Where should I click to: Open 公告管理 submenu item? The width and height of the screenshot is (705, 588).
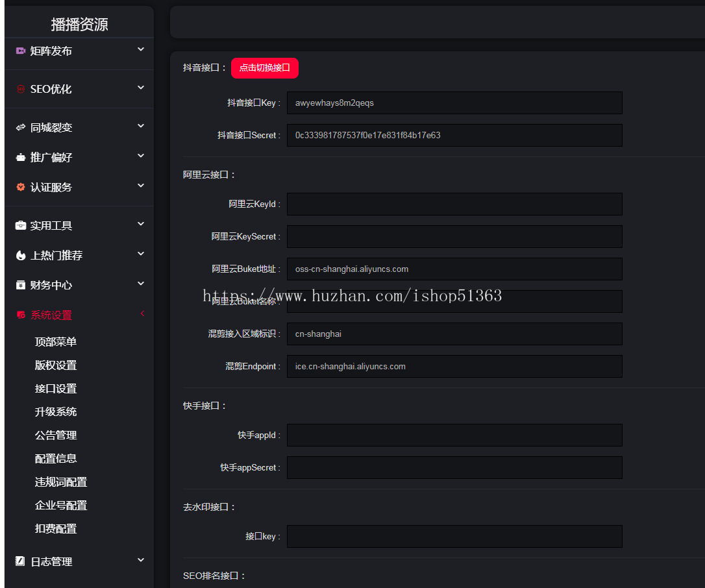coord(56,435)
